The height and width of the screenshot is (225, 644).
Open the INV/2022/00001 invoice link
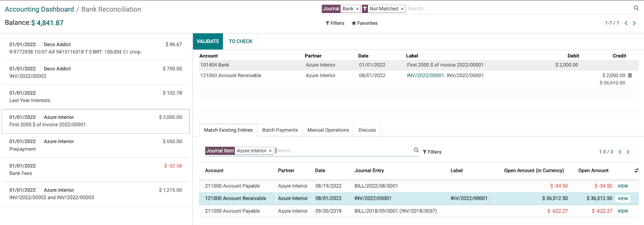pyautogui.click(x=425, y=75)
